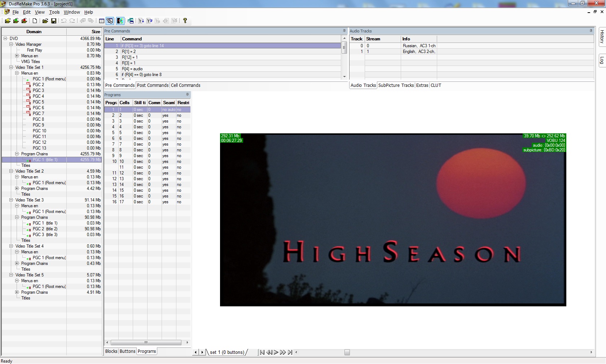Pin the Pre Commands panel
The width and height of the screenshot is (606, 364).
[344, 31]
